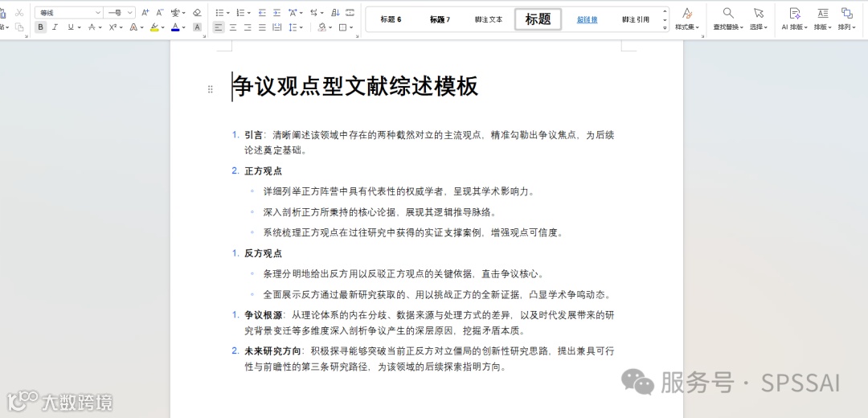This screenshot has width=868, height=418.
Task: Open font color dropdown arrow
Action: pyautogui.click(x=184, y=27)
